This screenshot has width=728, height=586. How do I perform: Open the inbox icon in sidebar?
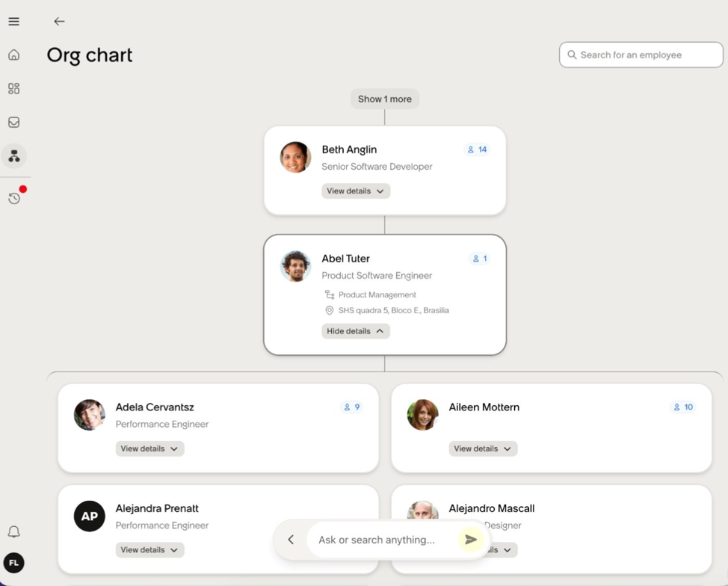pos(14,122)
